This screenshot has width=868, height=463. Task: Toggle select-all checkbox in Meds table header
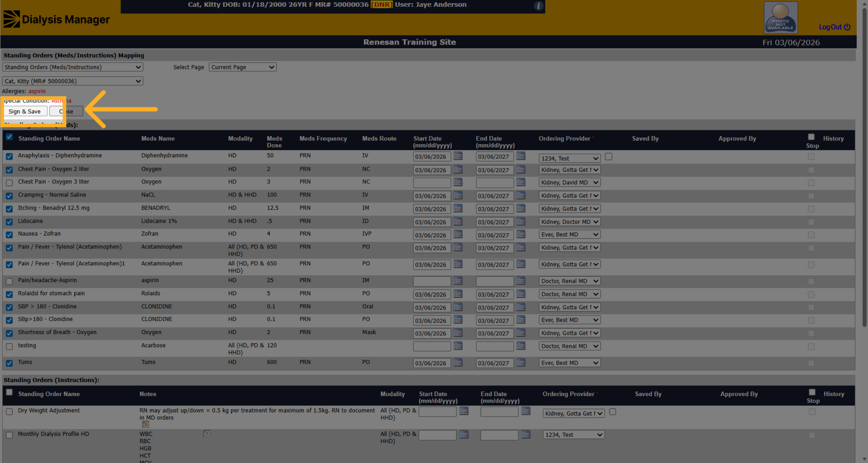(x=9, y=137)
